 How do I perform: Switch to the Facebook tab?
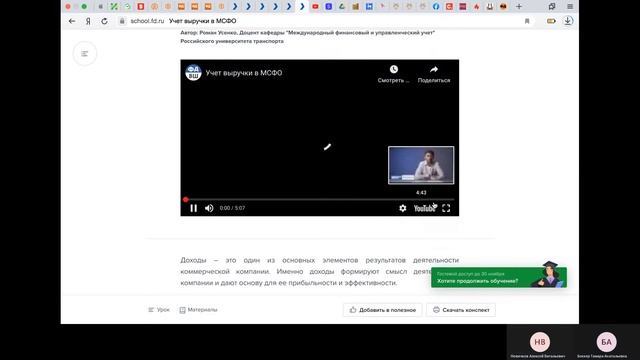[436, 7]
